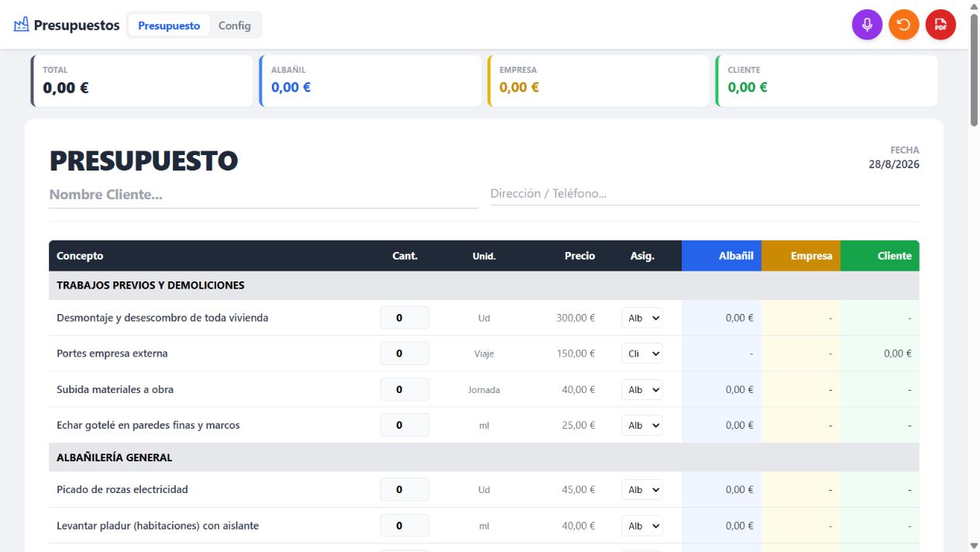Click quantity field for Portes empresa externa
Image resolution: width=980 pixels, height=552 pixels.
point(404,354)
